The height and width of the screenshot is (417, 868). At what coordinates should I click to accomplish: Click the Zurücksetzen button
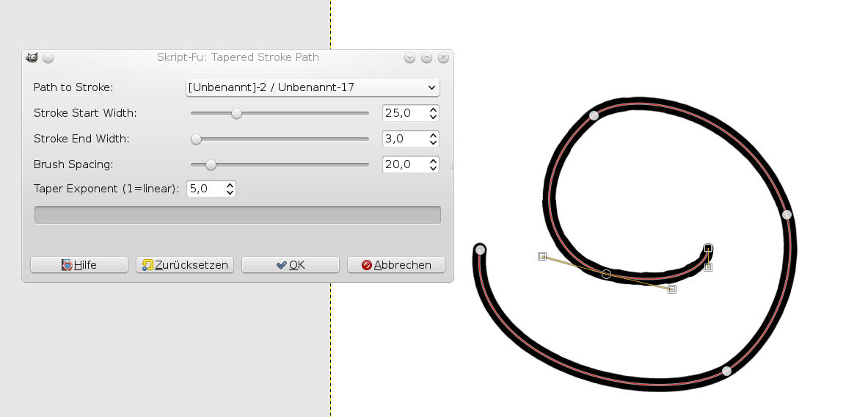[x=185, y=265]
